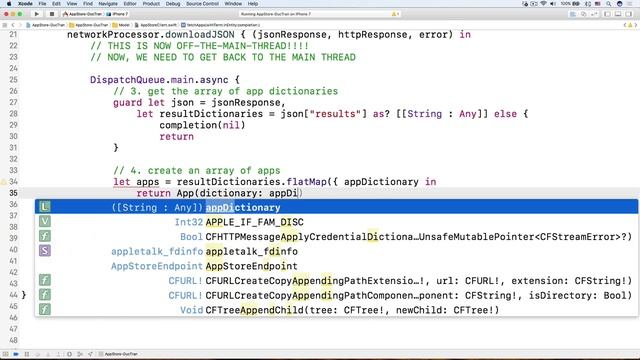Select APPLE_IF_FAM_DISC completion
This screenshot has width=640, height=360.
336,222
